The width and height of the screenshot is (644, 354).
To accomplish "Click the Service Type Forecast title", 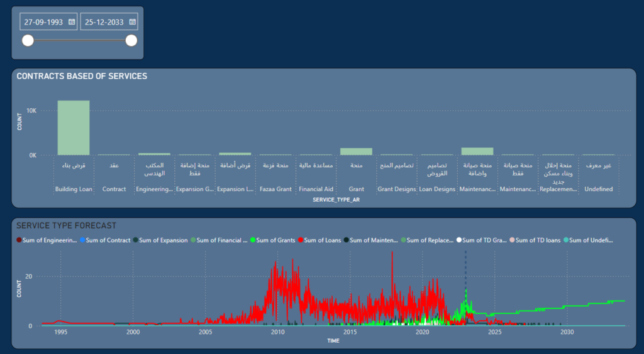I will [66, 225].
